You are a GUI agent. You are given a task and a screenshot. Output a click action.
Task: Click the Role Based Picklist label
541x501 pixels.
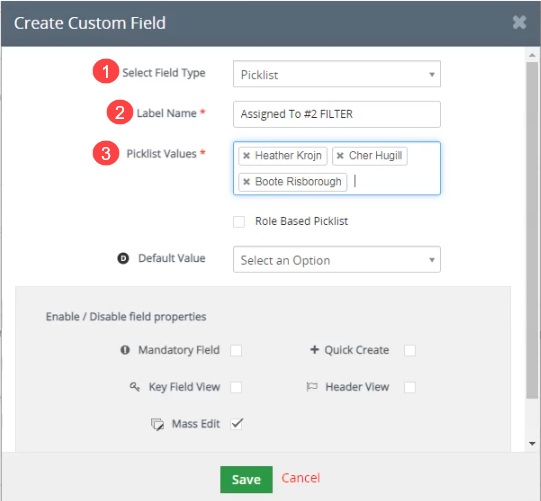(x=301, y=221)
